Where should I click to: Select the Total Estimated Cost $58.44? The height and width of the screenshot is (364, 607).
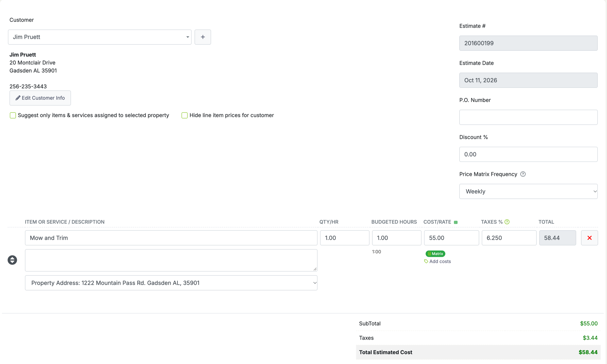pyautogui.click(x=588, y=352)
